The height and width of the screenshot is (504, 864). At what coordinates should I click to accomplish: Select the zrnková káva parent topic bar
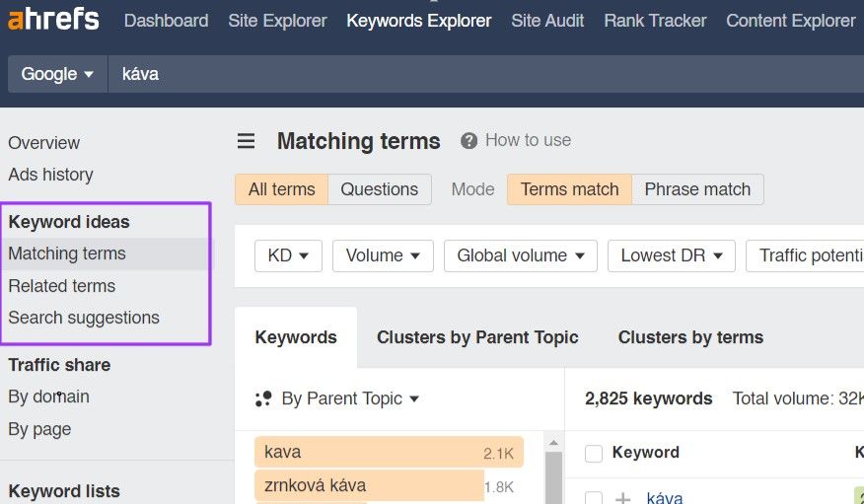point(369,485)
